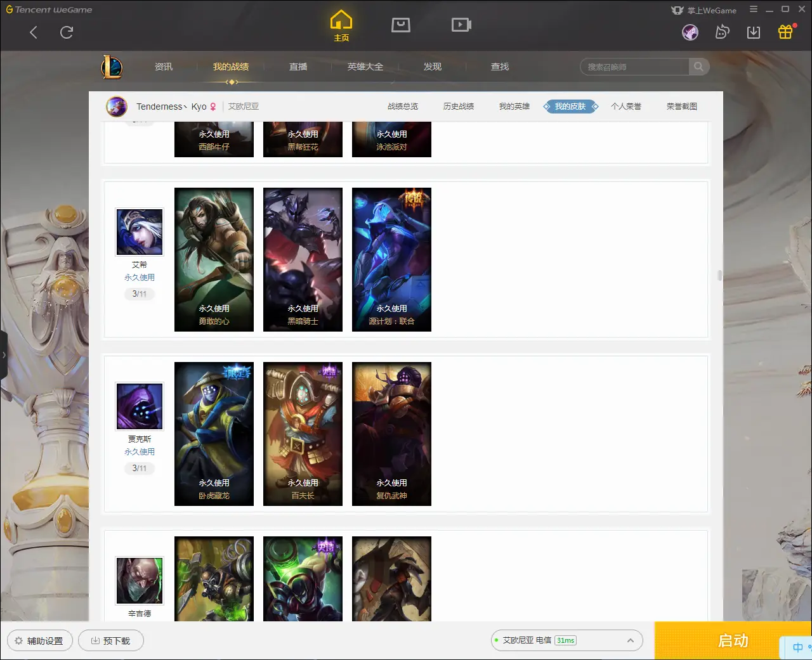The height and width of the screenshot is (660, 812).
Task: Select the 艾希 champion portrait
Action: tap(140, 232)
